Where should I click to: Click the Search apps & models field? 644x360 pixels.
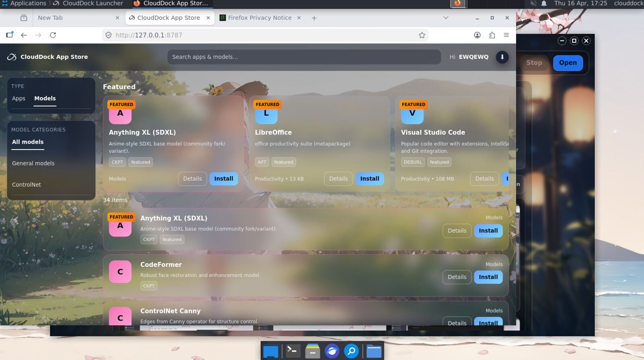[x=304, y=57]
